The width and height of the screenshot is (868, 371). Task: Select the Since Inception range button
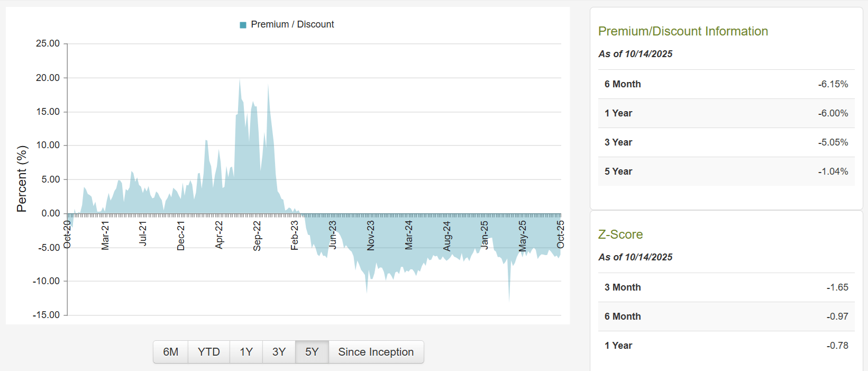tap(376, 351)
